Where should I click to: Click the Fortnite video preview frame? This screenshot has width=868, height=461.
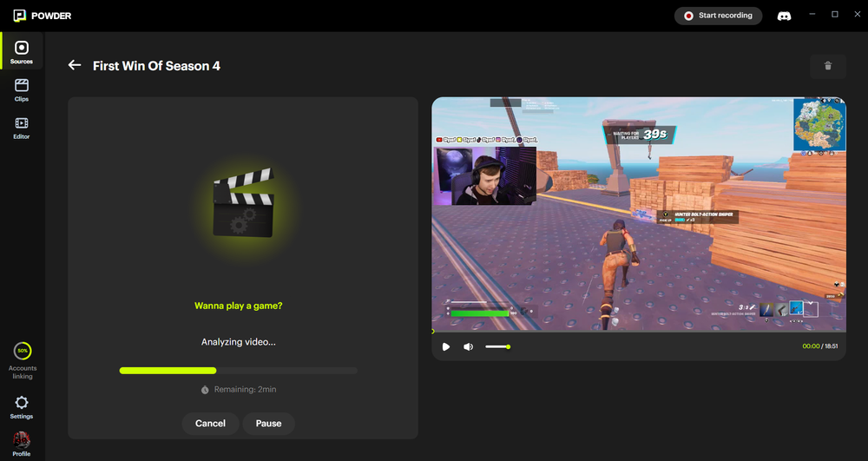pos(638,214)
